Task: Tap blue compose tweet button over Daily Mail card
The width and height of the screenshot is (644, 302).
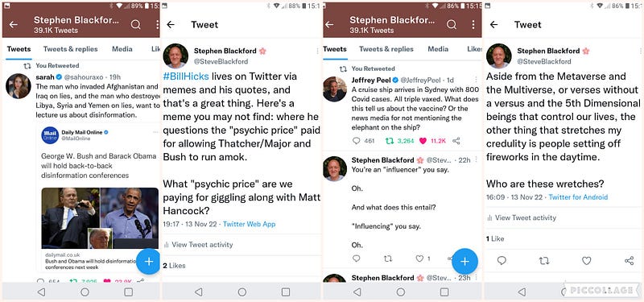Action: tap(148, 261)
